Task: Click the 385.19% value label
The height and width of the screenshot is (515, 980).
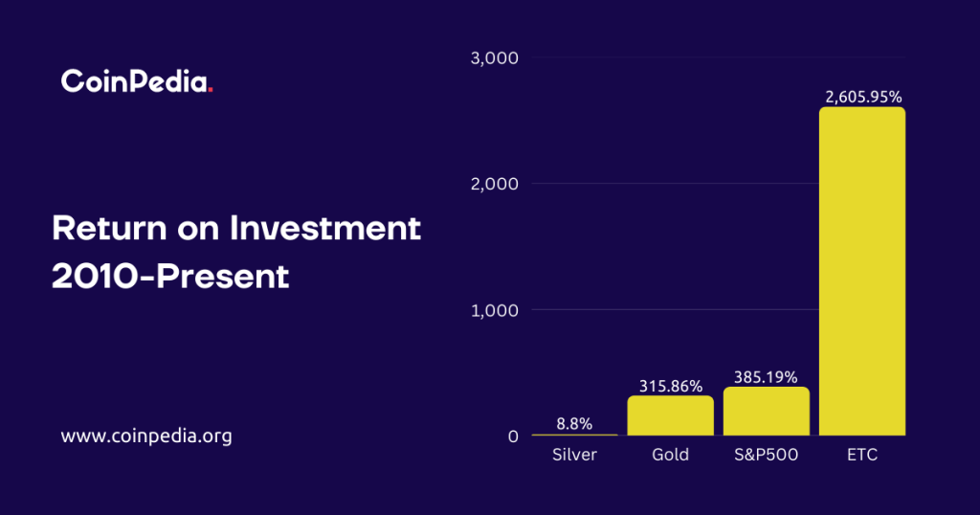Action: (767, 377)
